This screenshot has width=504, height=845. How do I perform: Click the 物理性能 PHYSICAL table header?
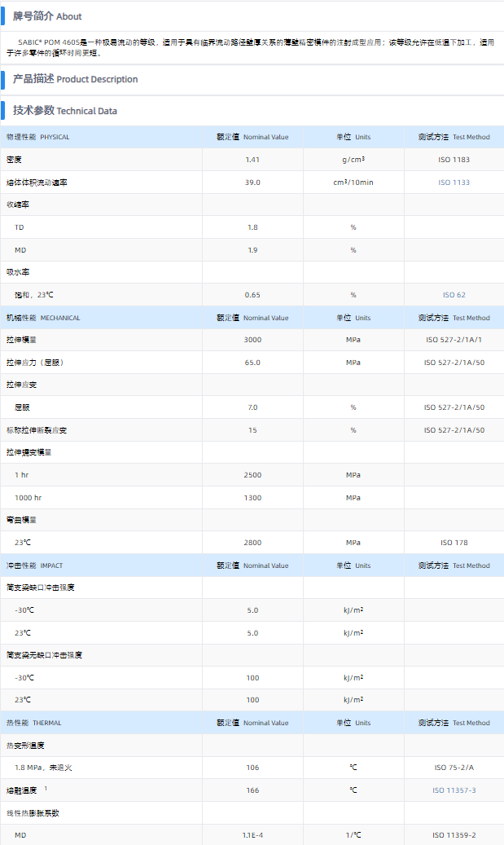(x=38, y=137)
